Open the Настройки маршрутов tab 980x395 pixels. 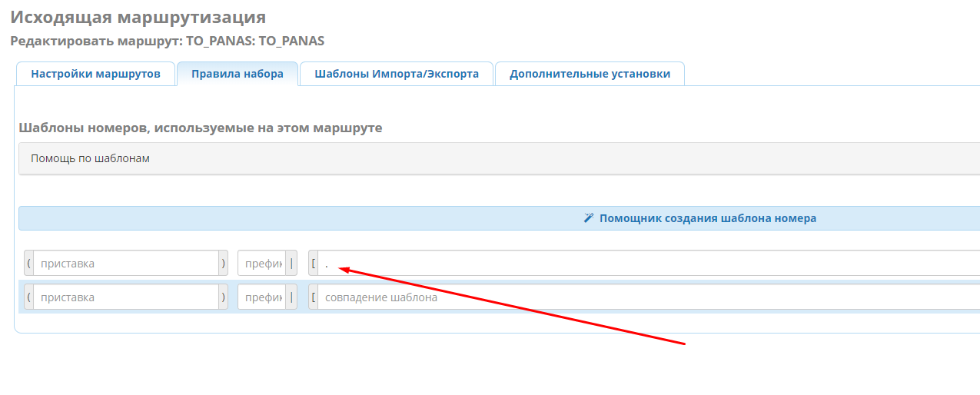[x=95, y=74]
